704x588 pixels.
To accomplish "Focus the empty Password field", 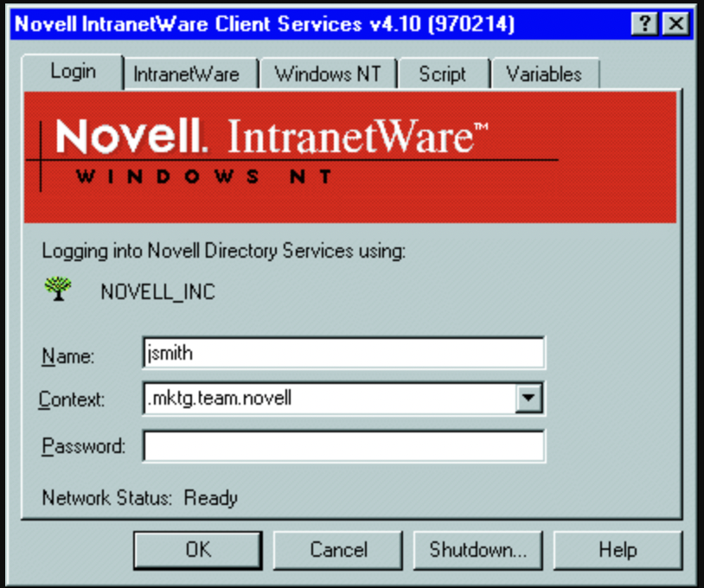I will (x=344, y=445).
